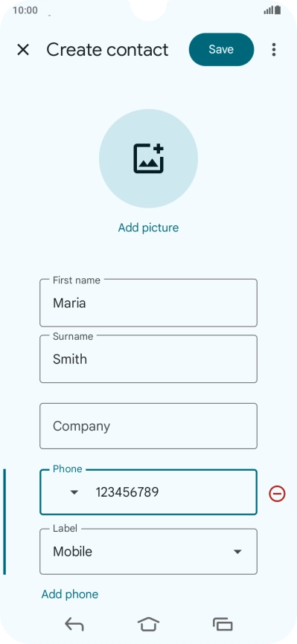
Task: Tap the add photo placeholder icon
Action: pos(149,158)
